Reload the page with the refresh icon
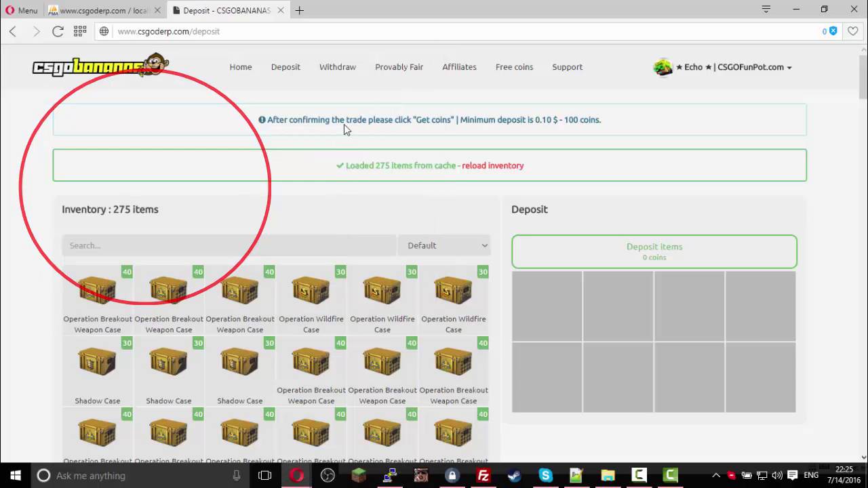This screenshot has width=868, height=488. tap(58, 31)
